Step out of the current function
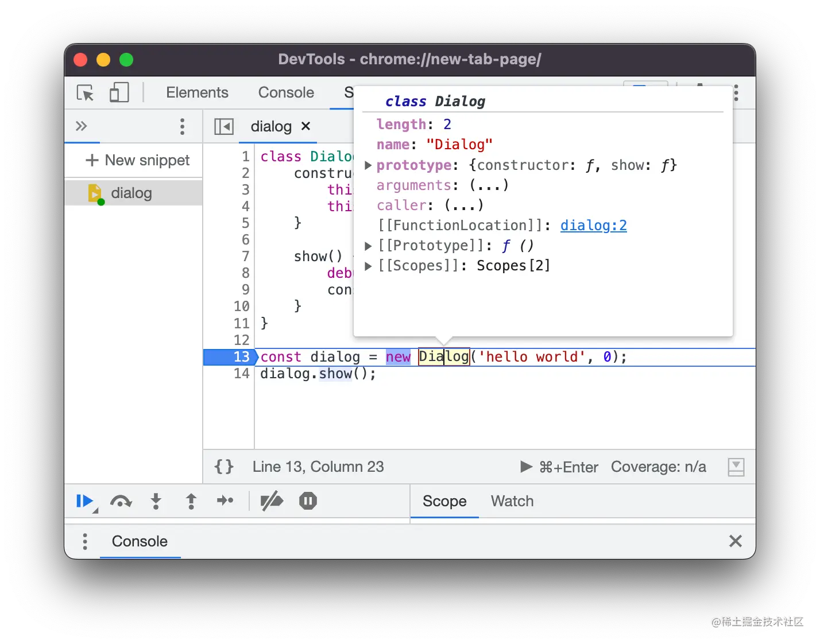This screenshot has height=644, width=820. (x=191, y=502)
